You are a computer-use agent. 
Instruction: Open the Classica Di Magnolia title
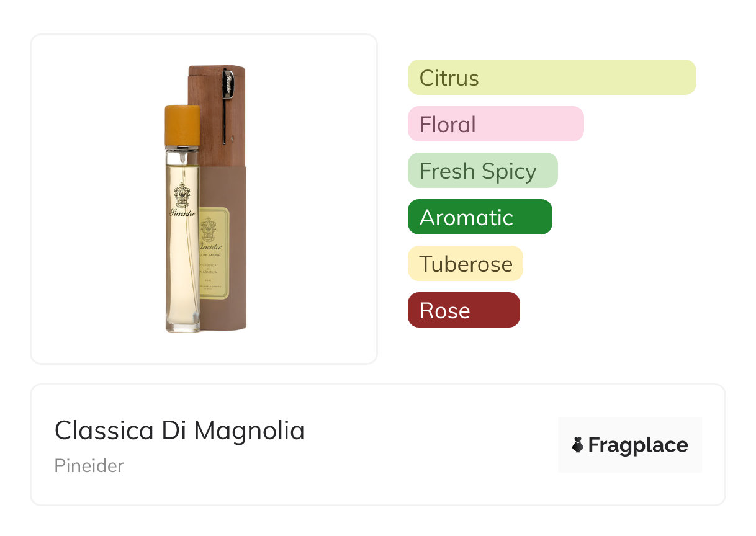(x=179, y=431)
